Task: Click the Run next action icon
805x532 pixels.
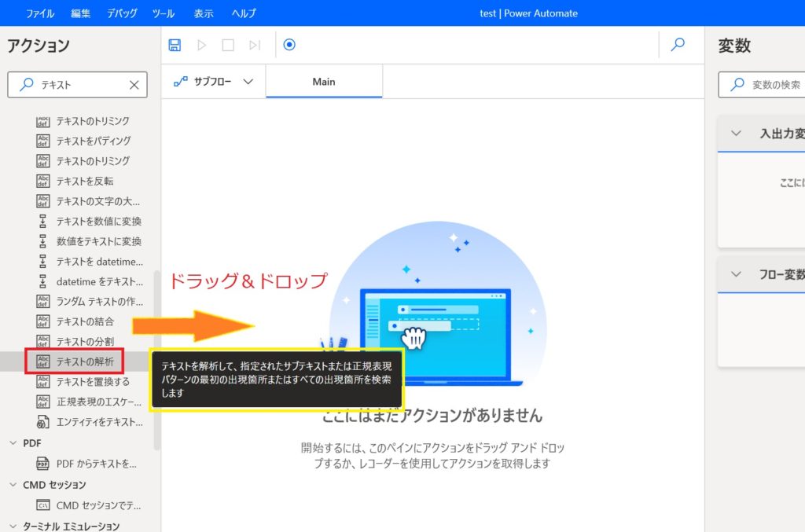Action: (255, 45)
